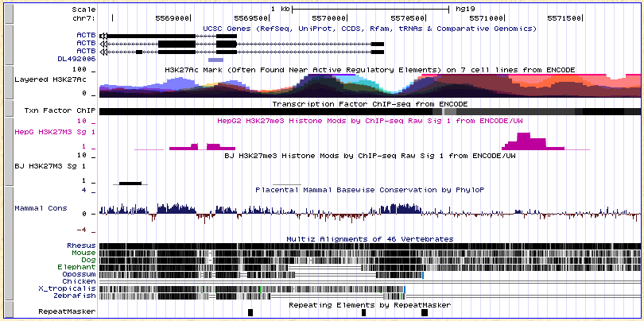Click the leftmost RepeatMasker element block

click(x=250, y=312)
